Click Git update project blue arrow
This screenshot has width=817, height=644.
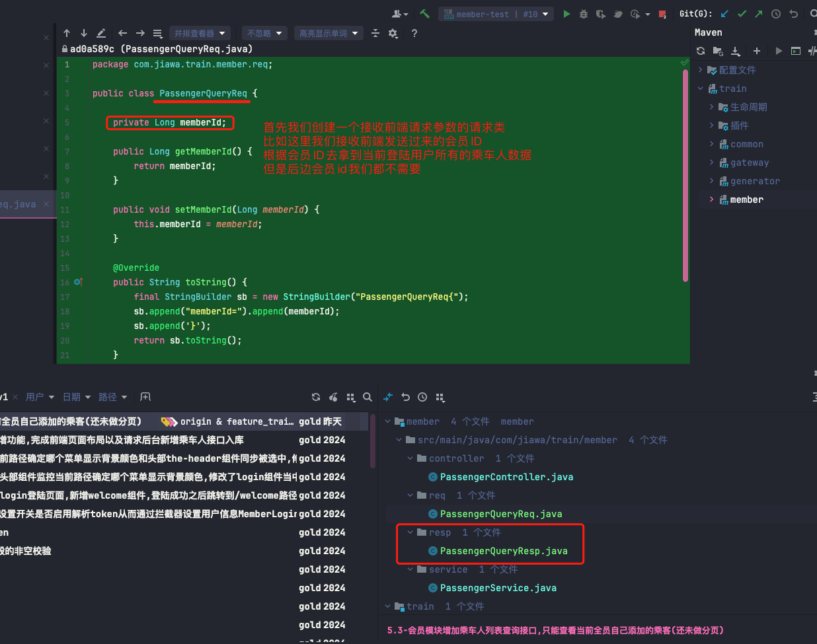724,14
